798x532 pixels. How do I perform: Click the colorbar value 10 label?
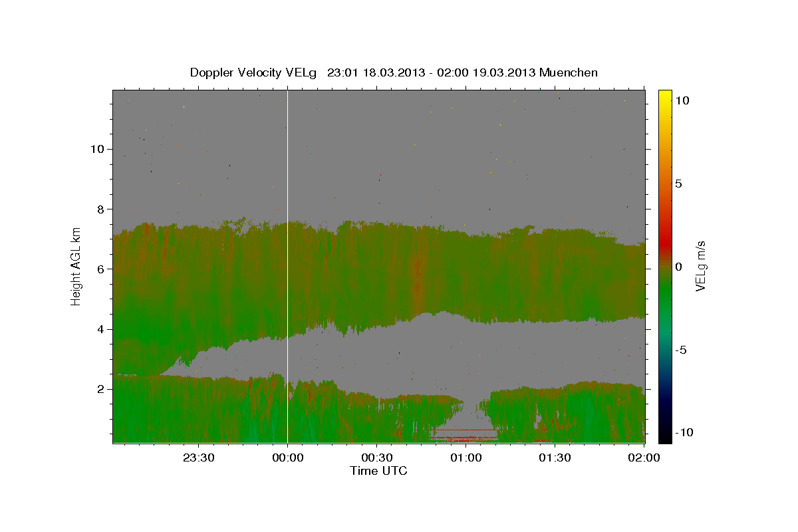[682, 100]
